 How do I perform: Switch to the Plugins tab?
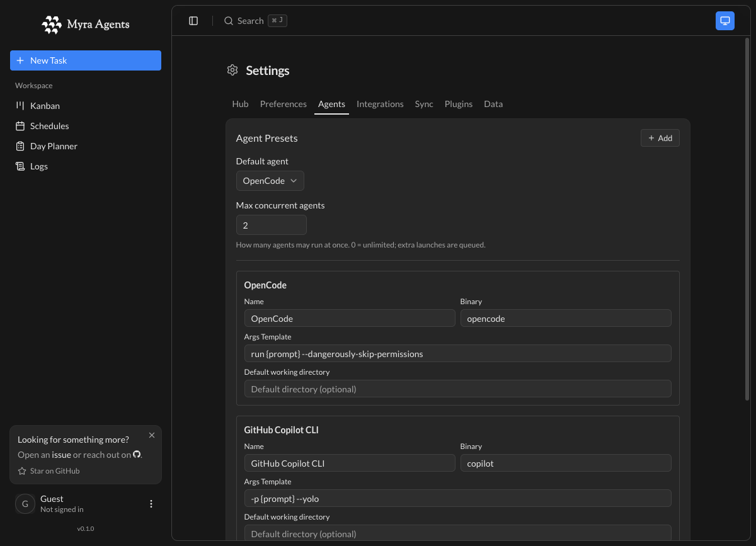pyautogui.click(x=459, y=104)
